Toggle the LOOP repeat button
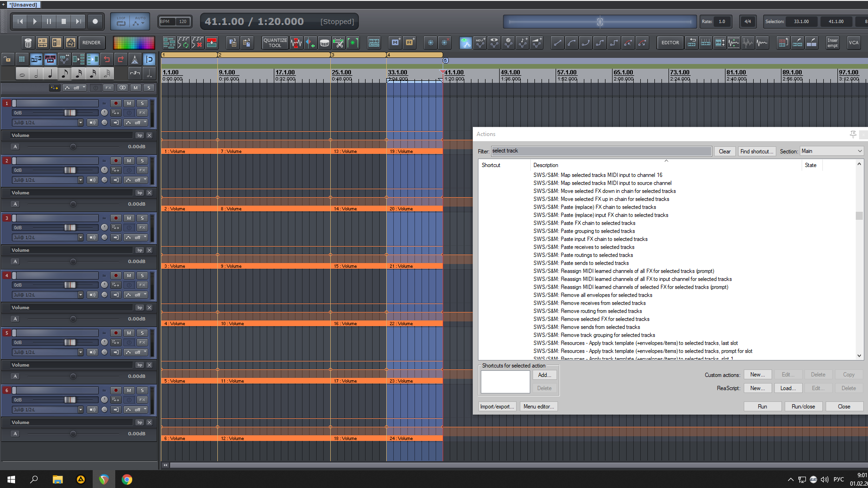The width and height of the screenshot is (868, 488). point(121,21)
